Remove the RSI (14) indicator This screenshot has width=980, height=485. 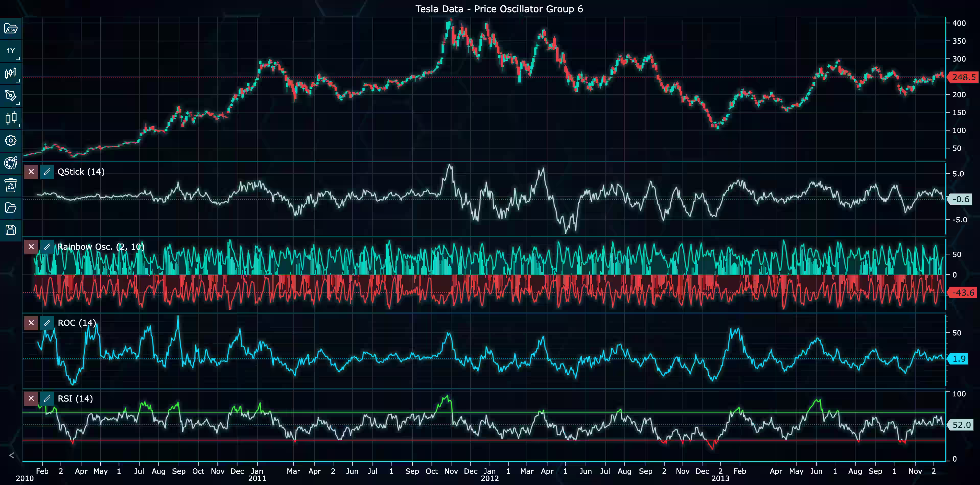pos(31,399)
